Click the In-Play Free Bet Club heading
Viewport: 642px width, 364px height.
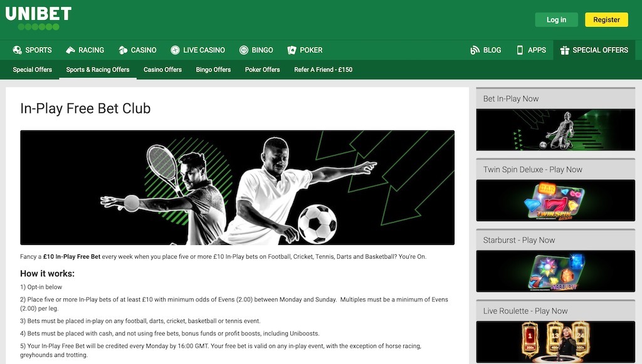85,108
